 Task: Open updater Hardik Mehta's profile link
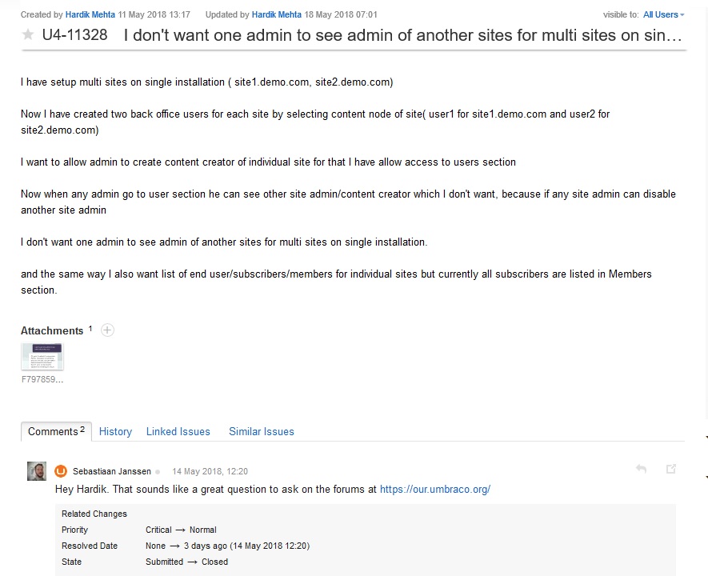pos(276,14)
